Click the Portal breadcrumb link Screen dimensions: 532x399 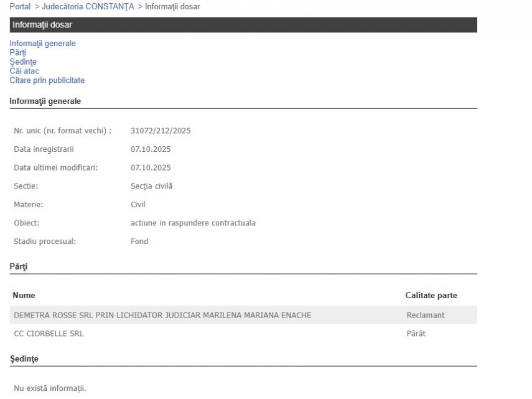point(20,6)
